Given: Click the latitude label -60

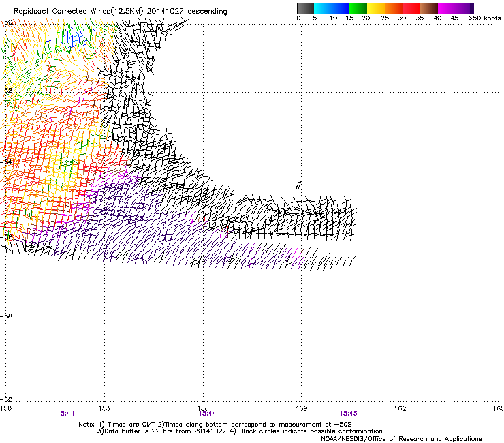Looking at the screenshot, I should [x=6, y=399].
